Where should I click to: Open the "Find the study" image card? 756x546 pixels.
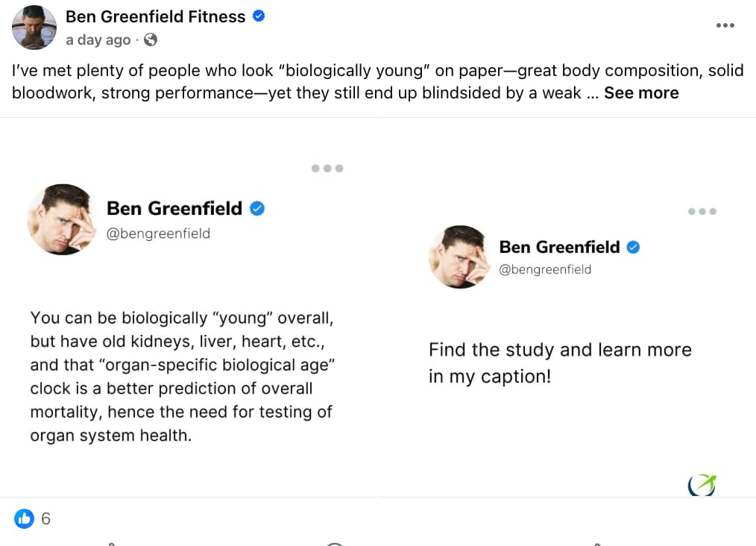[x=567, y=362]
